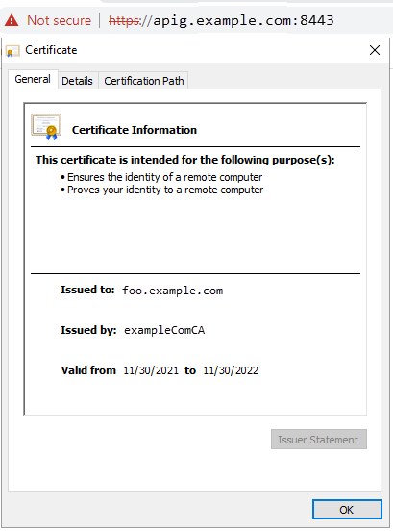Image resolution: width=393 pixels, height=532 pixels.
Task: Click the OK button
Action: (347, 509)
